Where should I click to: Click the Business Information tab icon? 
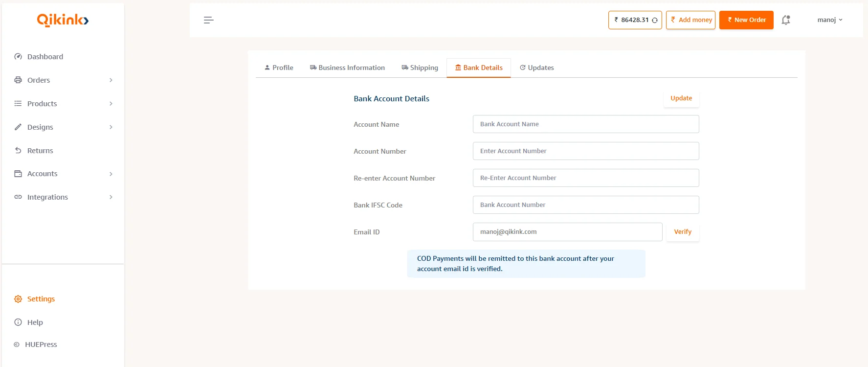313,68
